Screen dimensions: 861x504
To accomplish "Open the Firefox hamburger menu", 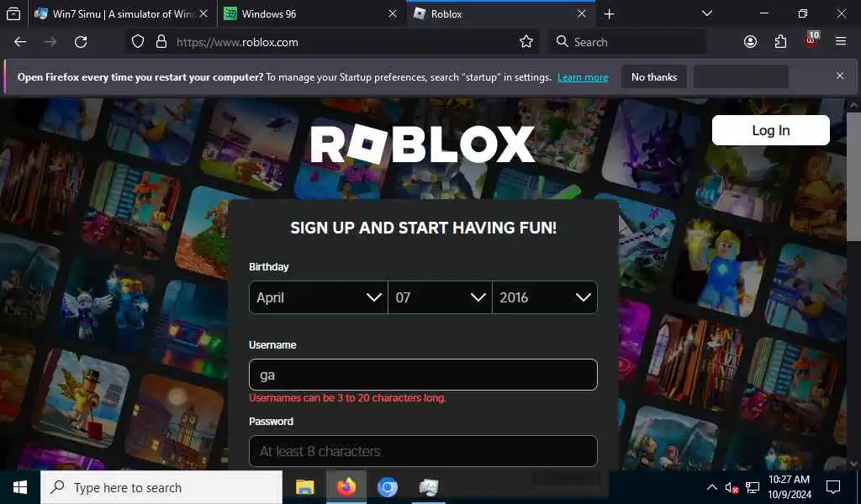I will pyautogui.click(x=840, y=41).
